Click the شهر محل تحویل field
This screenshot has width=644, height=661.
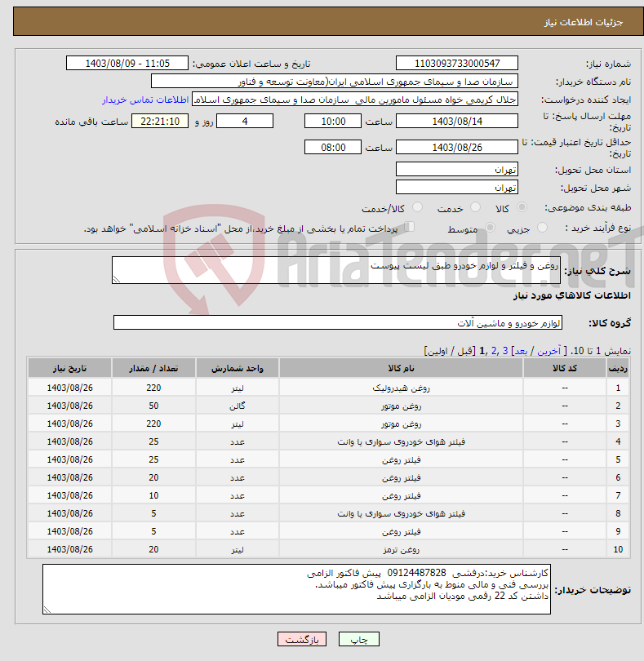point(457,187)
